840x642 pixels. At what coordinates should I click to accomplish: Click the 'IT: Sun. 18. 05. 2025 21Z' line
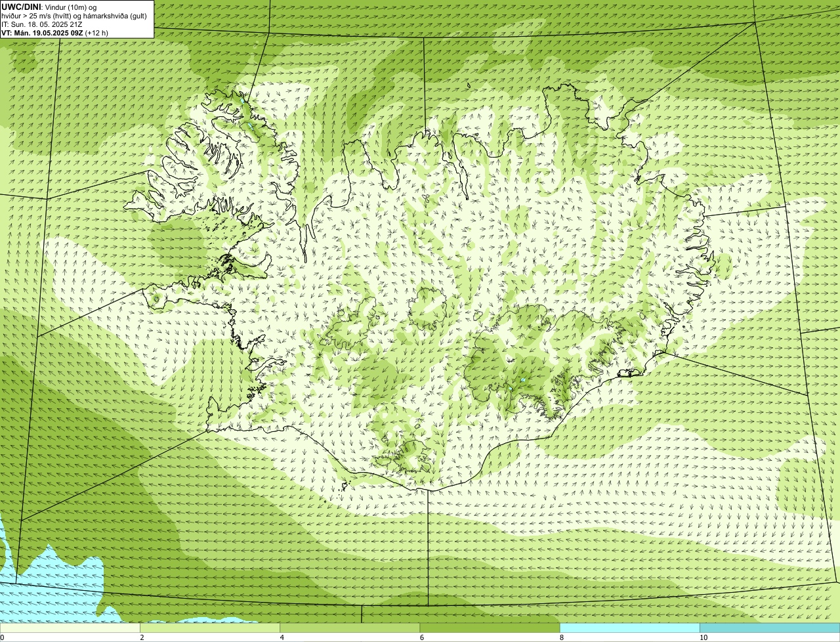[42, 24]
